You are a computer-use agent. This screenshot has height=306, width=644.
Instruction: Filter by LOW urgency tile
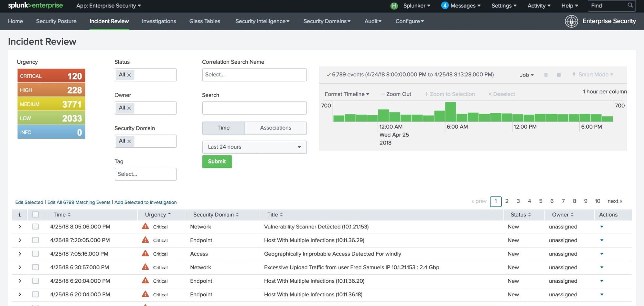[x=51, y=118]
